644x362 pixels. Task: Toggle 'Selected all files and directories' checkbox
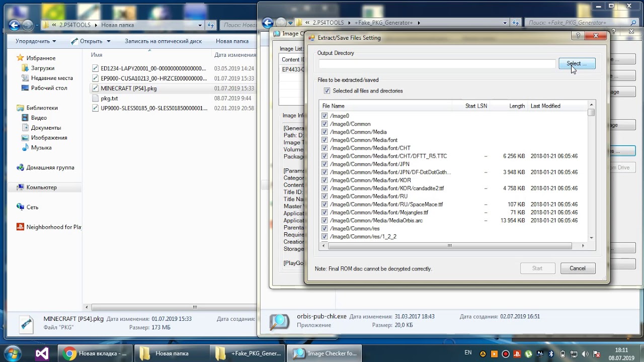click(x=327, y=91)
